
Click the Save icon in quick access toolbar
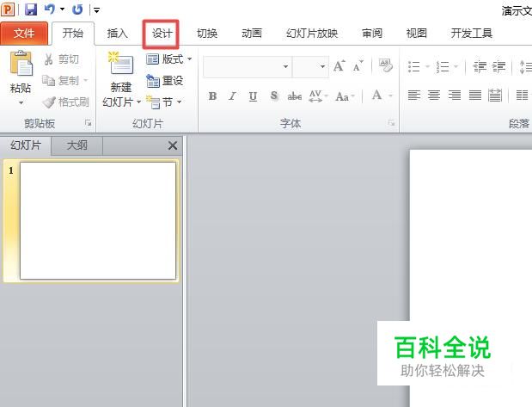31,9
